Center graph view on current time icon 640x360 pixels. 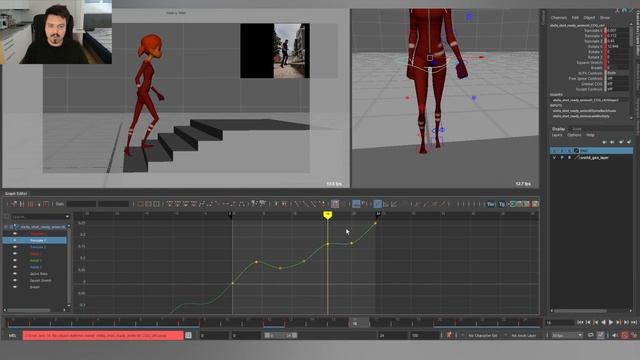click(x=156, y=204)
